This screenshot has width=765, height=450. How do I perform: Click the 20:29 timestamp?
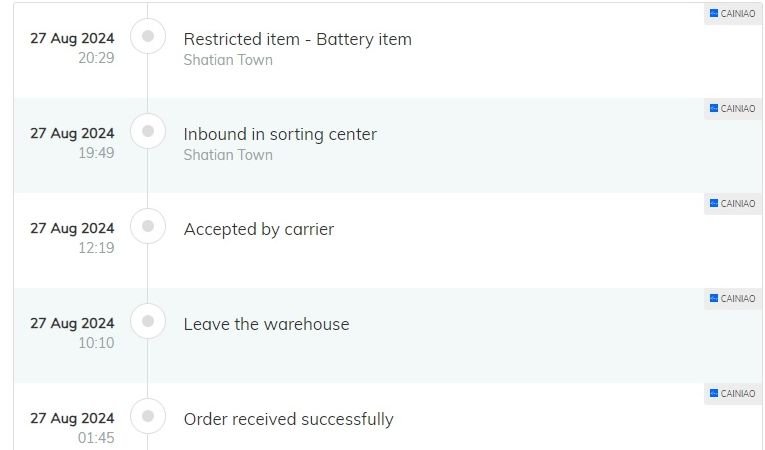(96, 58)
